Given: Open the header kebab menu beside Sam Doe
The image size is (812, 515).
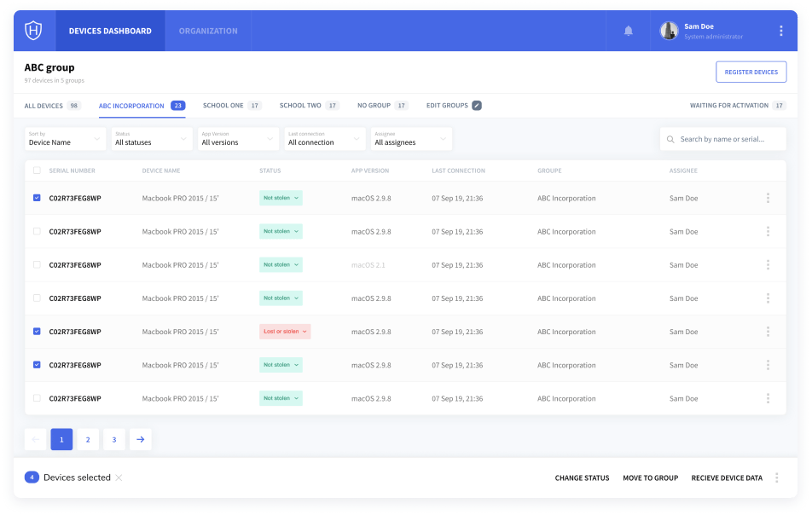Looking at the screenshot, I should [x=781, y=31].
